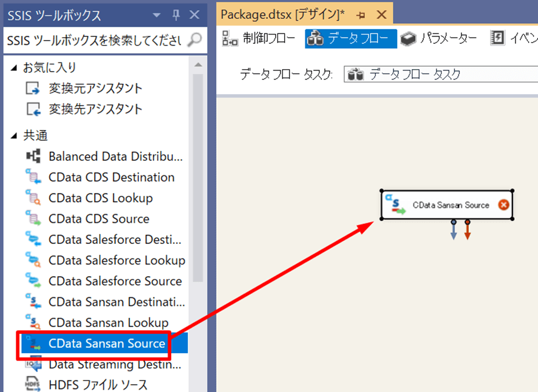The image size is (538, 392).
Task: Click the Data Streaming Destination icon
Action: [33, 364]
